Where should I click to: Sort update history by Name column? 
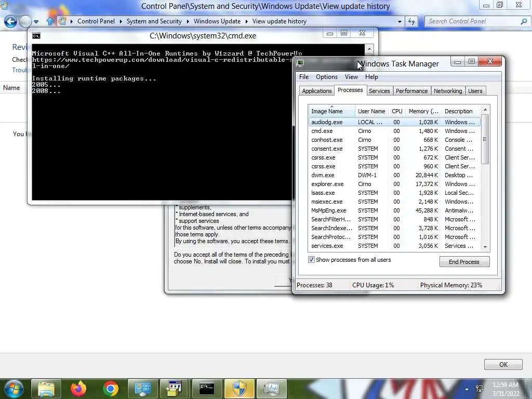11,88
